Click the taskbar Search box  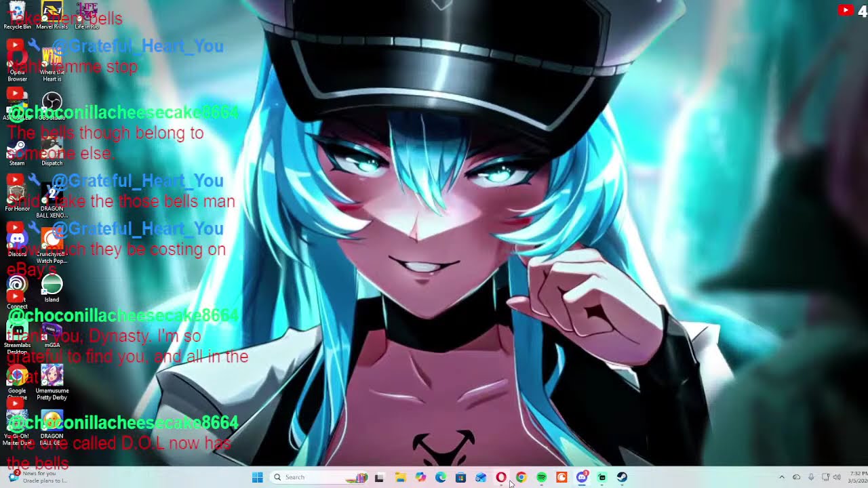coord(317,477)
